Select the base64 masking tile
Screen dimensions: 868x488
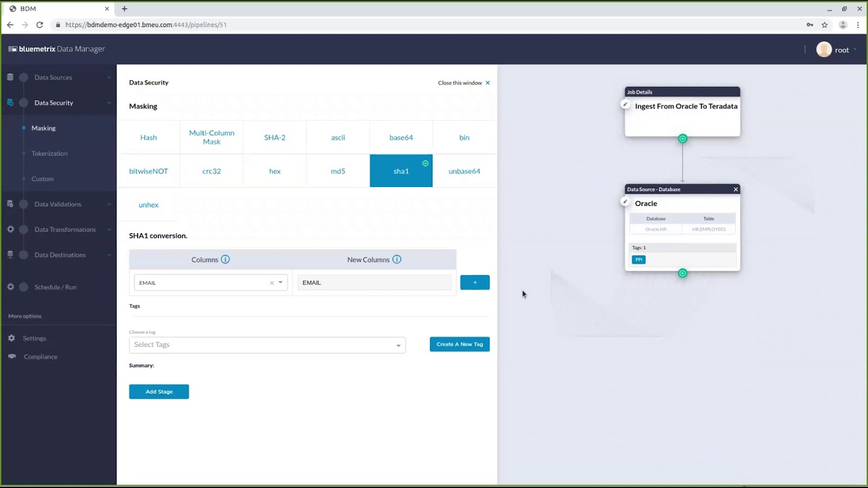coord(401,137)
